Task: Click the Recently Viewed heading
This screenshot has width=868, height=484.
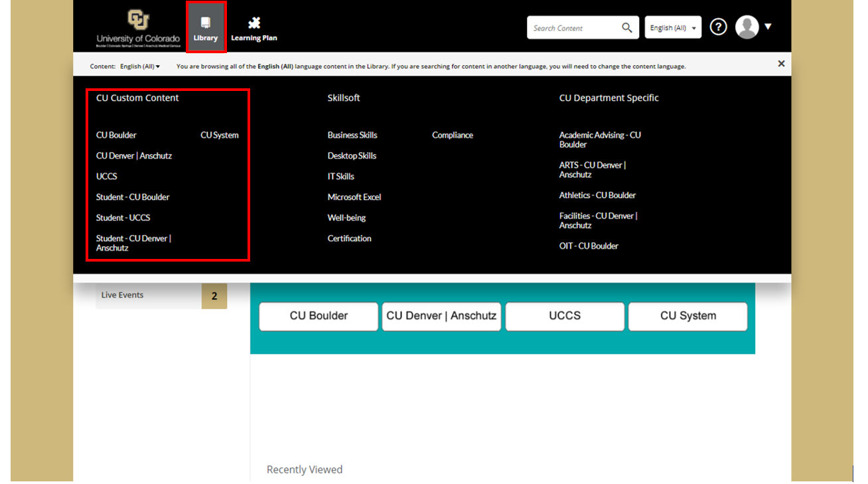Action: point(305,469)
